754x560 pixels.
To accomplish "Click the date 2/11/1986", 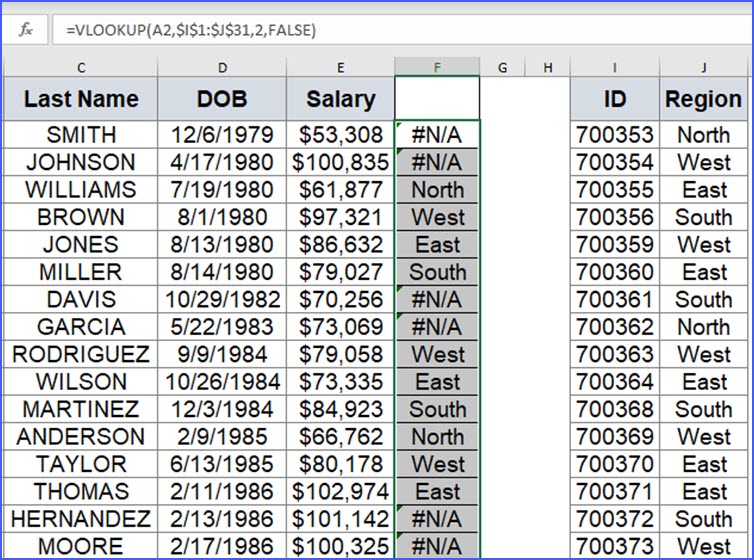I will pos(222,491).
